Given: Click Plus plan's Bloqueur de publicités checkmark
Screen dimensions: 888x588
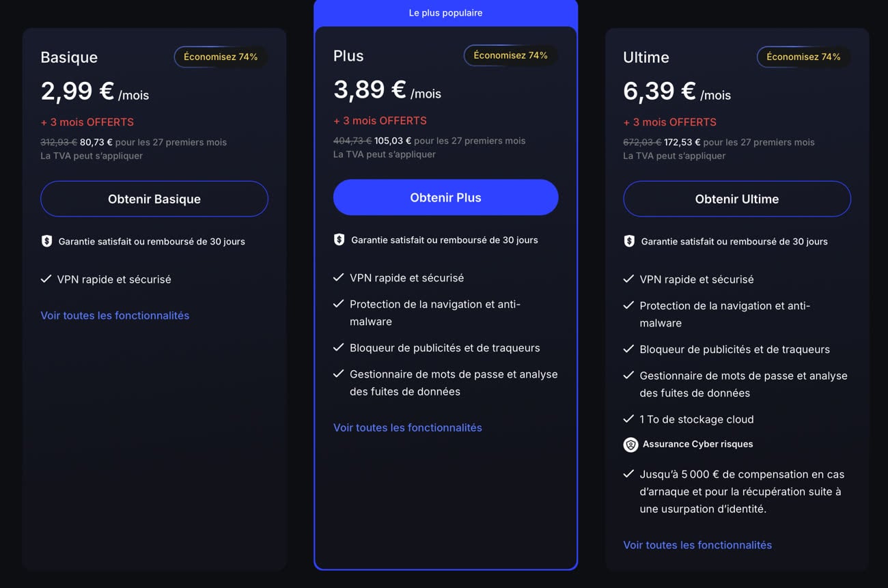Looking at the screenshot, I should pos(338,348).
